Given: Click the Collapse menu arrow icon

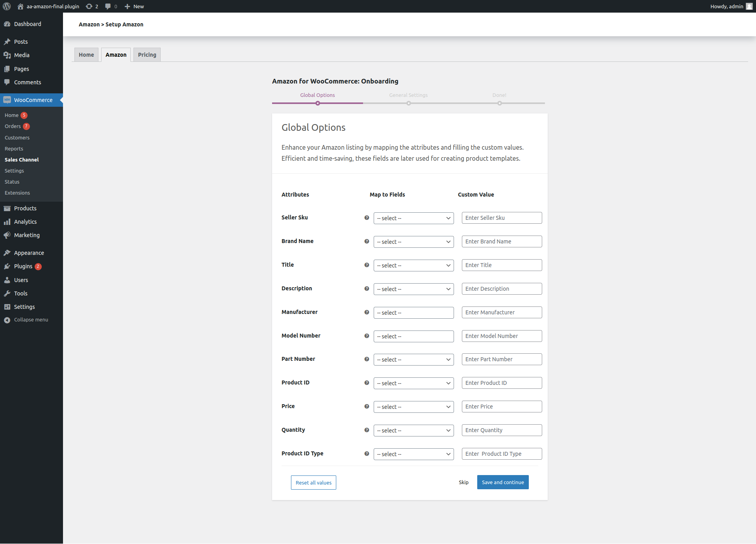Looking at the screenshot, I should [7, 320].
